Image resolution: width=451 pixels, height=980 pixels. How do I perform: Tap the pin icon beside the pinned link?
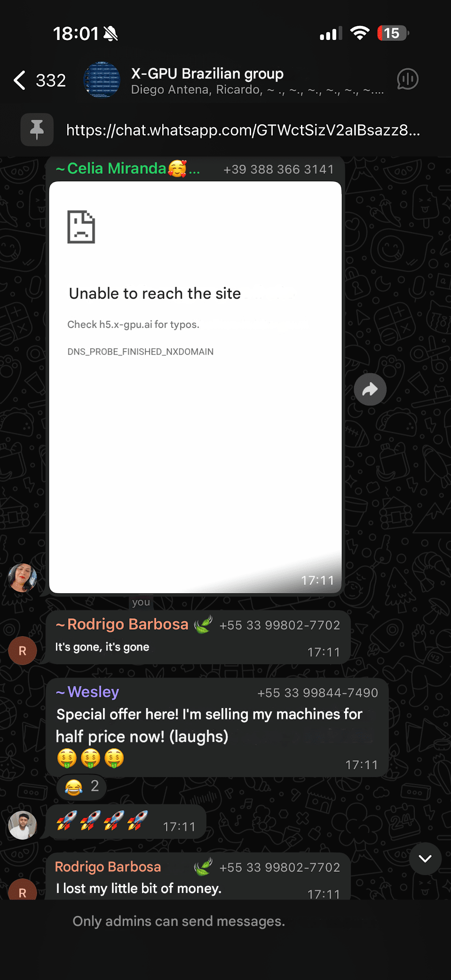tap(37, 129)
